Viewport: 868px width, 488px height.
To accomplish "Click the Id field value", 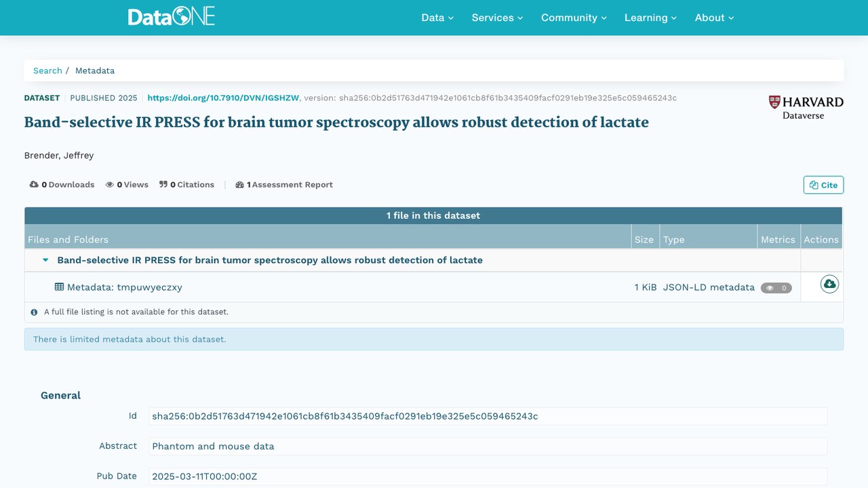I will point(488,416).
